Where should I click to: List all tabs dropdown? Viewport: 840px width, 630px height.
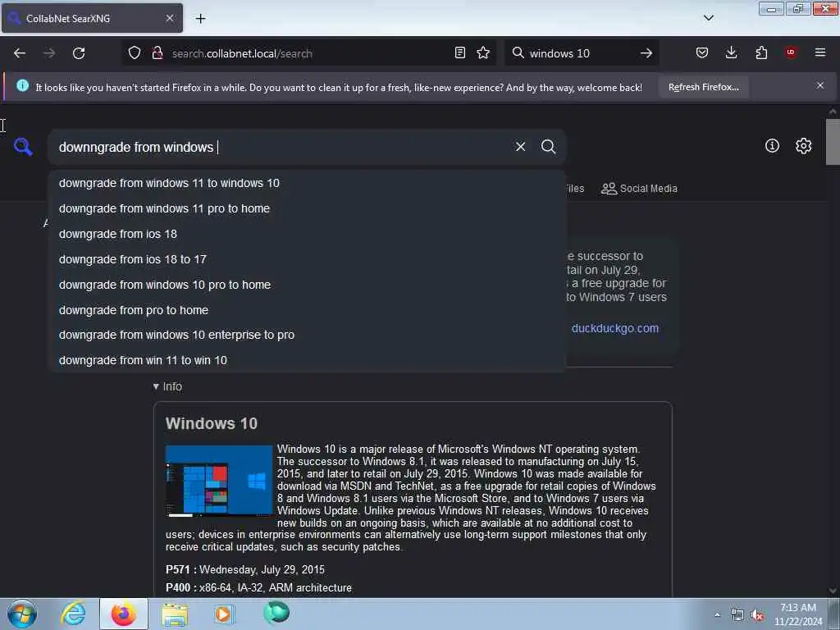tap(708, 18)
